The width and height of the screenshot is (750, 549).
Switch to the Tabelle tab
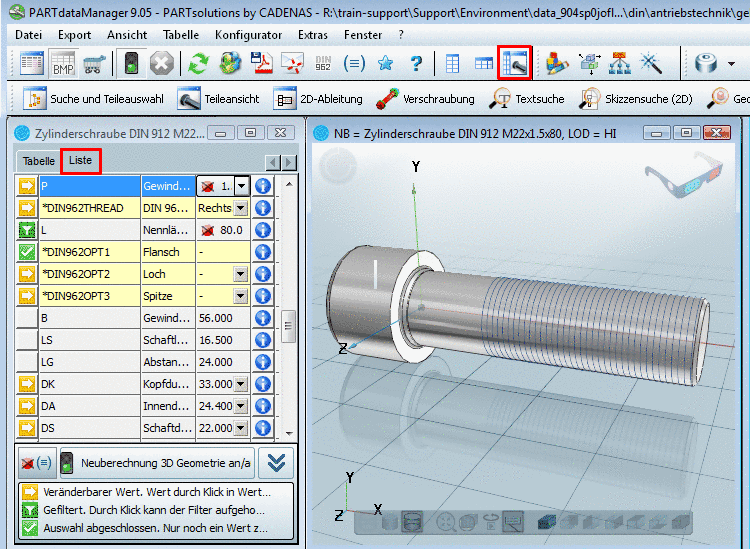tap(39, 161)
